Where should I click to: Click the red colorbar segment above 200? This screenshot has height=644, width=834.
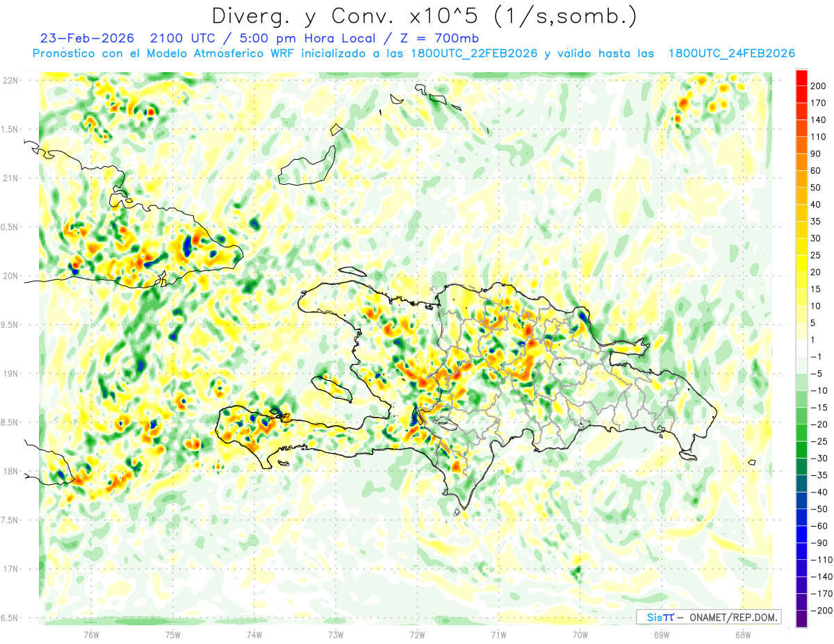(x=802, y=77)
